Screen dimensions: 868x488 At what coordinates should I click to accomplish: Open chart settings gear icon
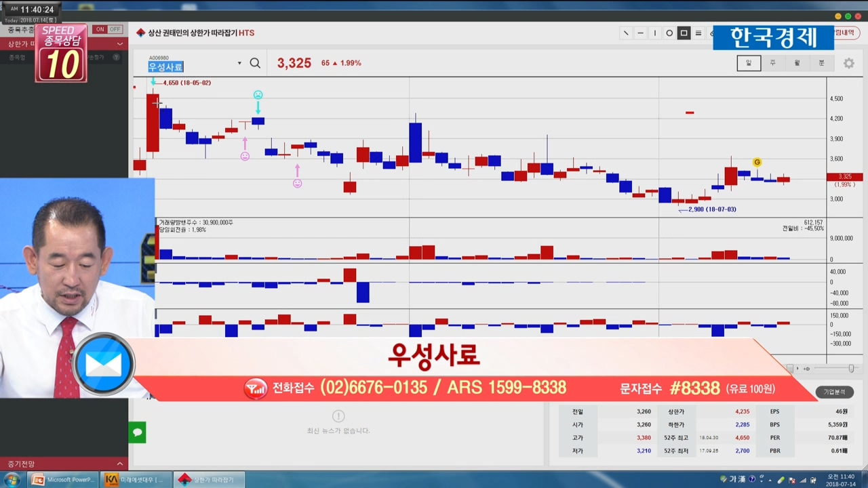848,63
